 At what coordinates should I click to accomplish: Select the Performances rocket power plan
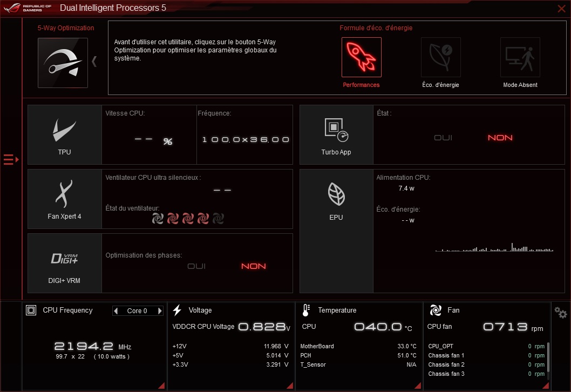point(361,57)
